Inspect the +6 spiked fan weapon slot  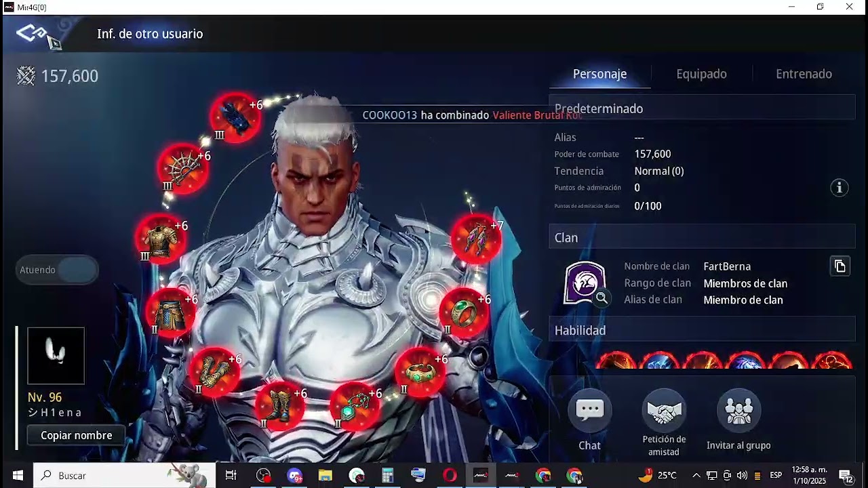tap(183, 168)
